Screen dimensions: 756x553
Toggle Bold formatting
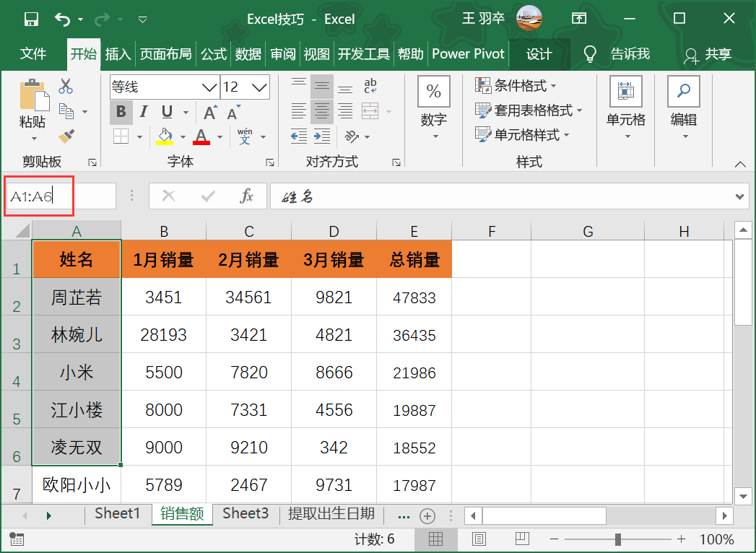[x=121, y=112]
